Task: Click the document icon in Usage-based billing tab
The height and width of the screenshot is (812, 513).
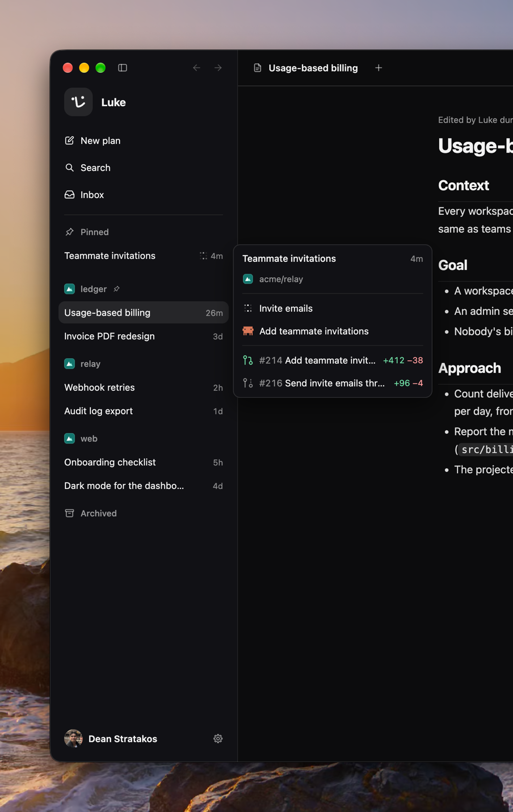Action: (258, 68)
